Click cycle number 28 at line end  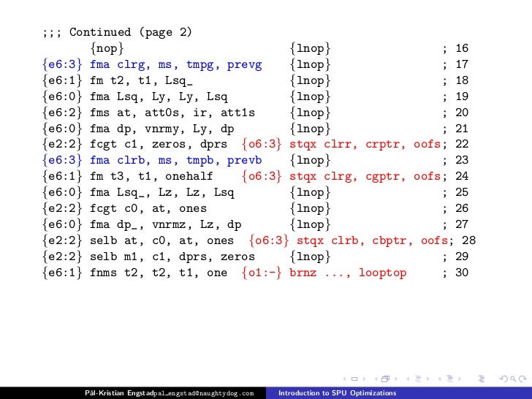click(x=469, y=240)
